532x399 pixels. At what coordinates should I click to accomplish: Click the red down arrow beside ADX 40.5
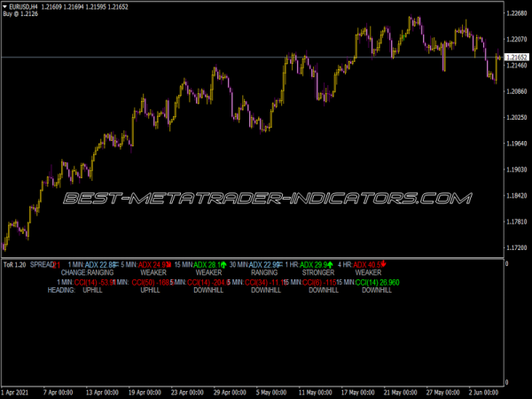[x=383, y=264]
